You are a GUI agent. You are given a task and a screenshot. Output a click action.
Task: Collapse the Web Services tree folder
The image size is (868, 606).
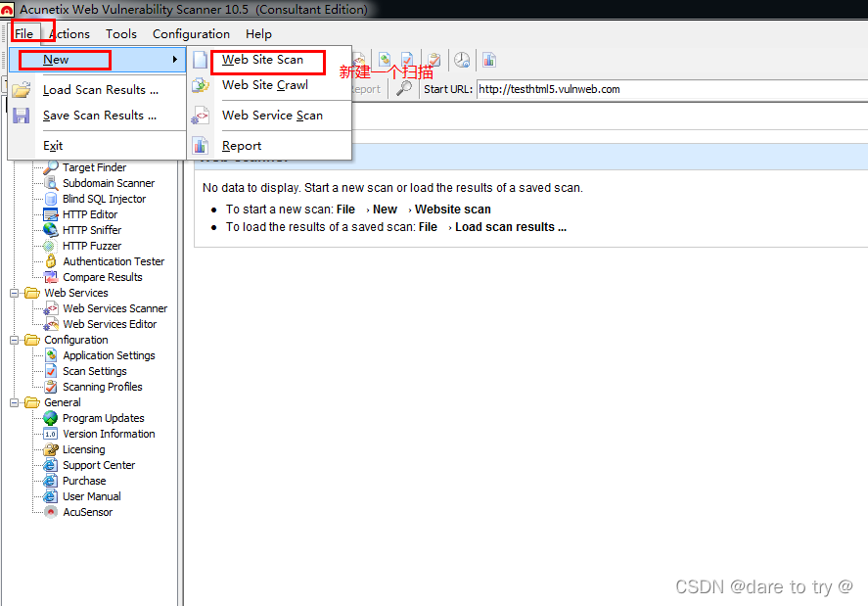[x=15, y=293]
